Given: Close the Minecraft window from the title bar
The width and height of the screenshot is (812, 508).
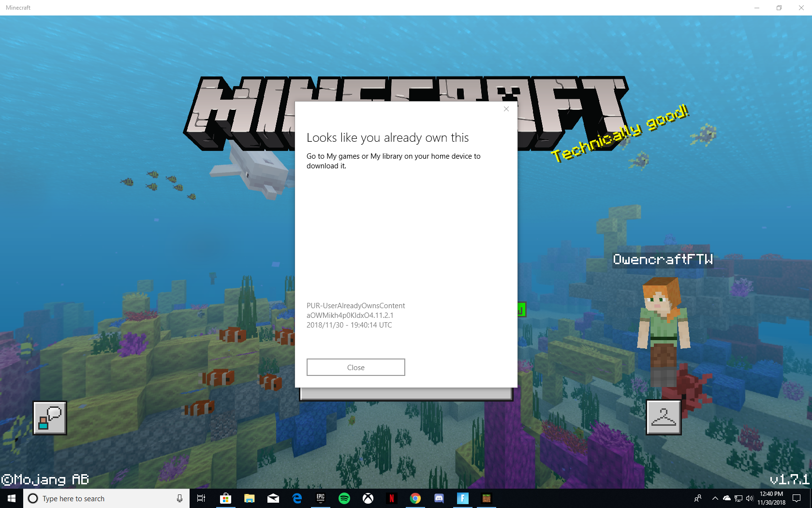Looking at the screenshot, I should pyautogui.click(x=801, y=8).
